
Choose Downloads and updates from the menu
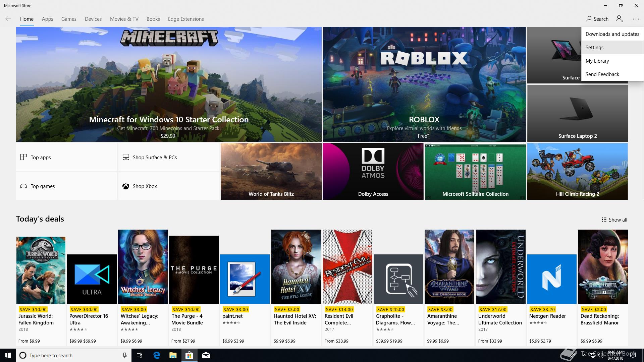pos(612,34)
